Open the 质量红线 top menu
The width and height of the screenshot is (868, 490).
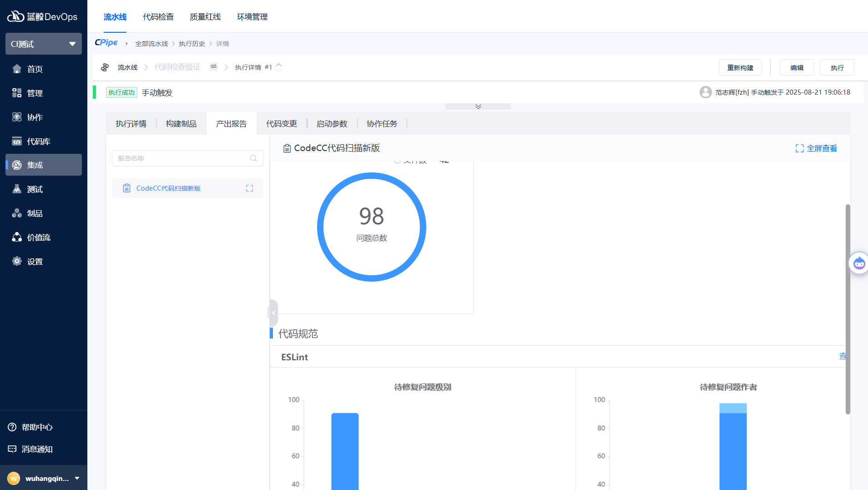tap(205, 17)
